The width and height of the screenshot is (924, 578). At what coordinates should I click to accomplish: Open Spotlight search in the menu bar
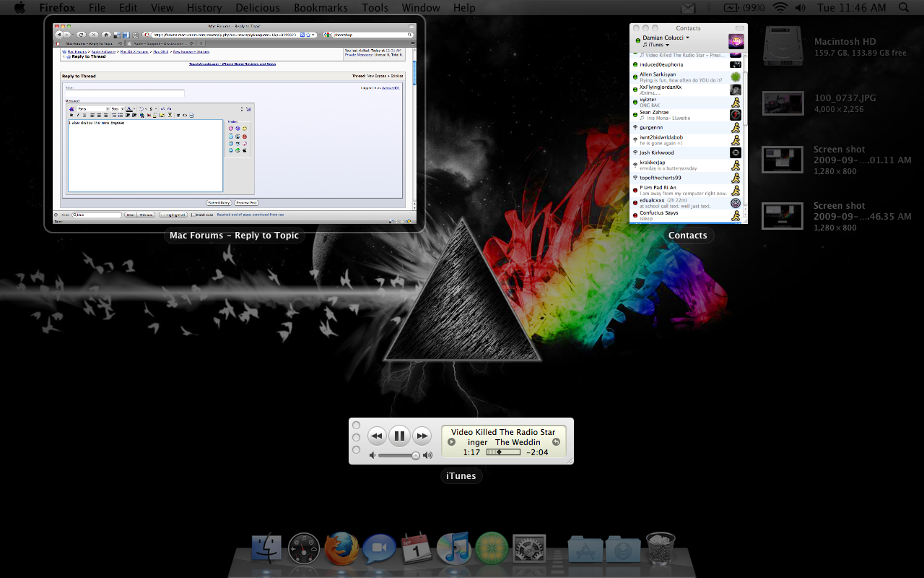coord(905,8)
